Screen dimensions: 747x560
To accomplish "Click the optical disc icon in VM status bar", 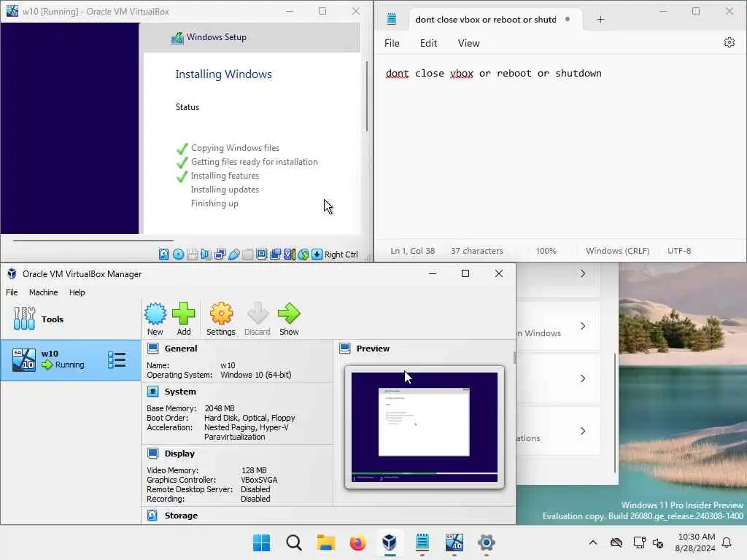I will 178,254.
